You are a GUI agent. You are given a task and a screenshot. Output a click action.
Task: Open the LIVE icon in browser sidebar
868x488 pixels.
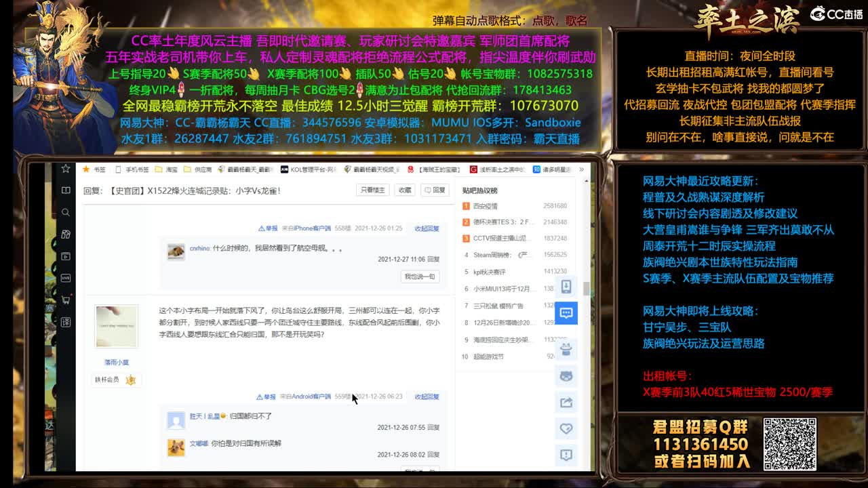(x=66, y=278)
